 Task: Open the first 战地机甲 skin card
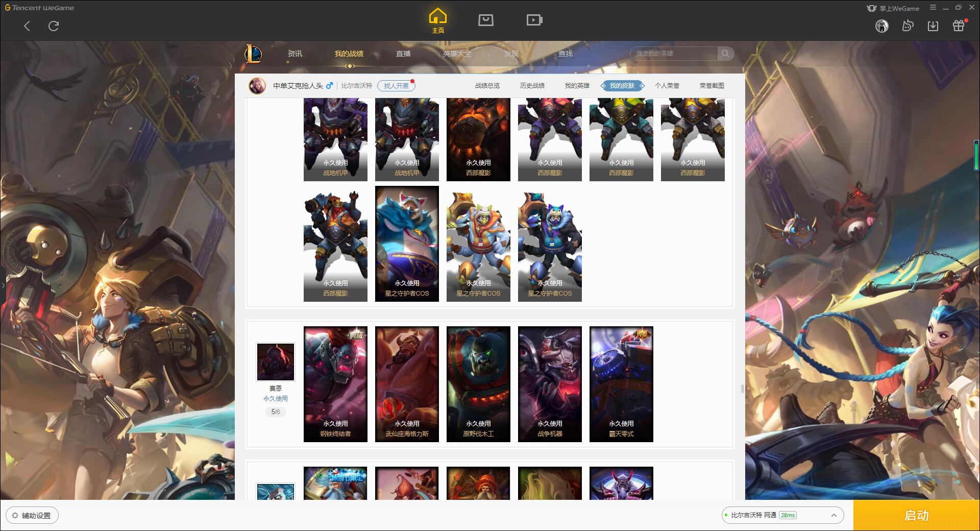335,139
